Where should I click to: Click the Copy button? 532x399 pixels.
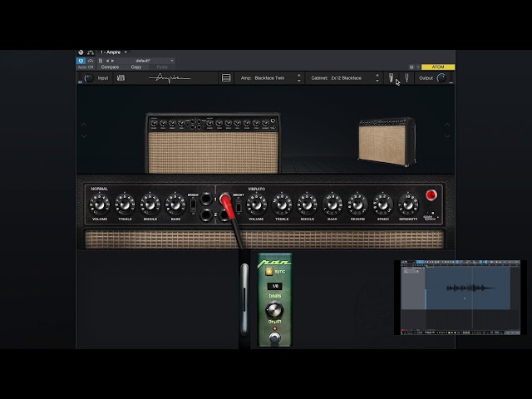(136, 67)
